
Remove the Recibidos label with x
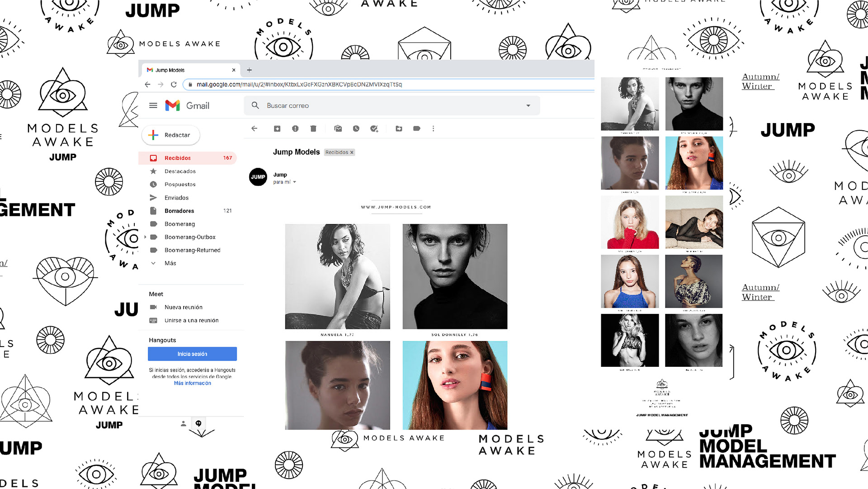tap(352, 152)
